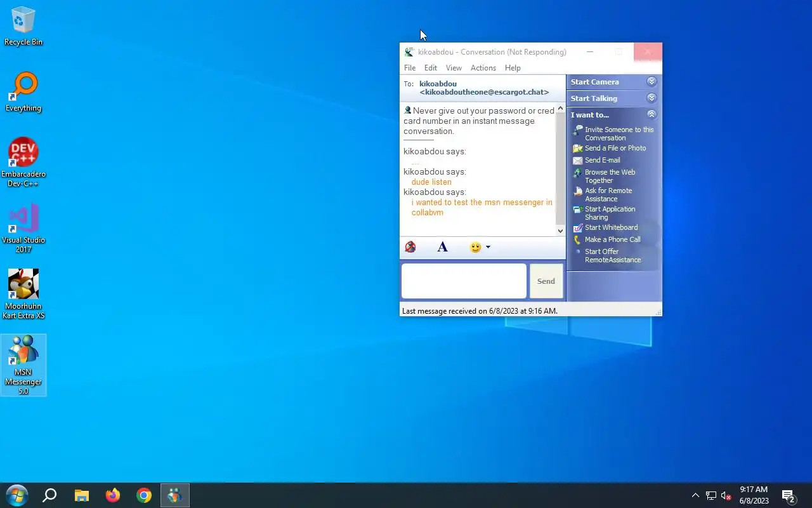The image size is (812, 508).
Task: Click the Start Application Sharing link
Action: (x=610, y=213)
